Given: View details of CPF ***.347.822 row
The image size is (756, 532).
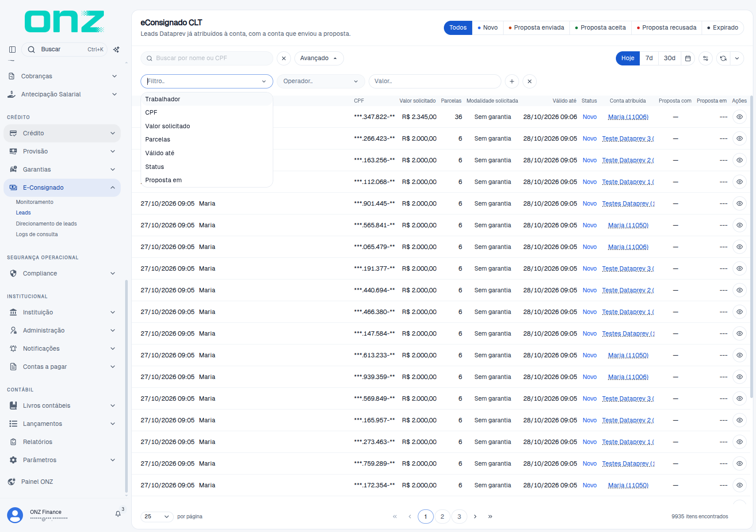Looking at the screenshot, I should coord(740,117).
